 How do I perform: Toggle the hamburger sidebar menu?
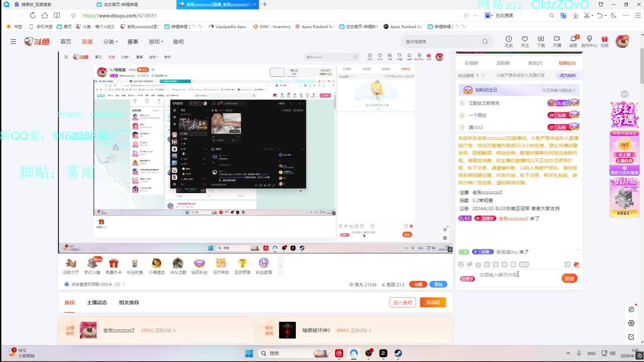13,42
